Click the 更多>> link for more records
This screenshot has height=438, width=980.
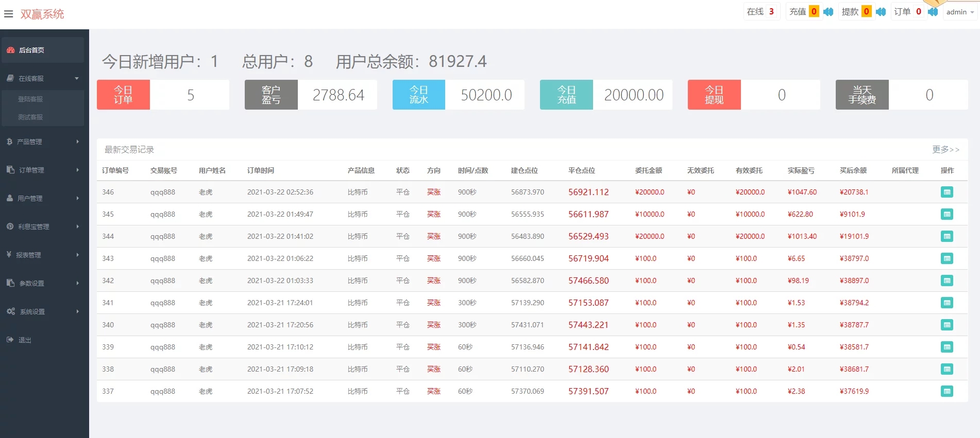pos(945,149)
